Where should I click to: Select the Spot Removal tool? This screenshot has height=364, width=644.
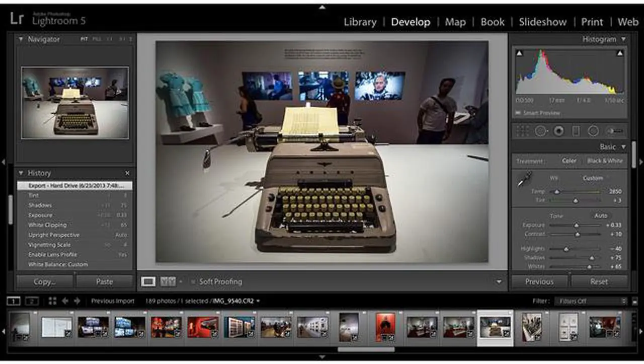click(x=540, y=131)
